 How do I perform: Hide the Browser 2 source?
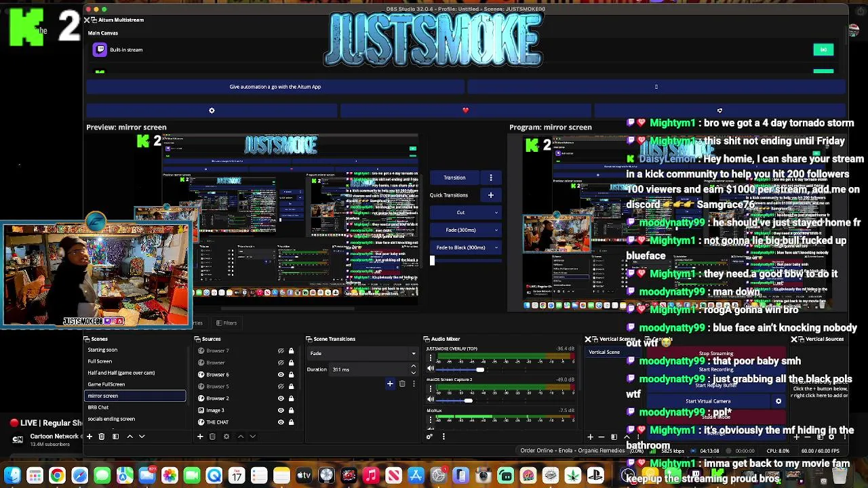281,399
